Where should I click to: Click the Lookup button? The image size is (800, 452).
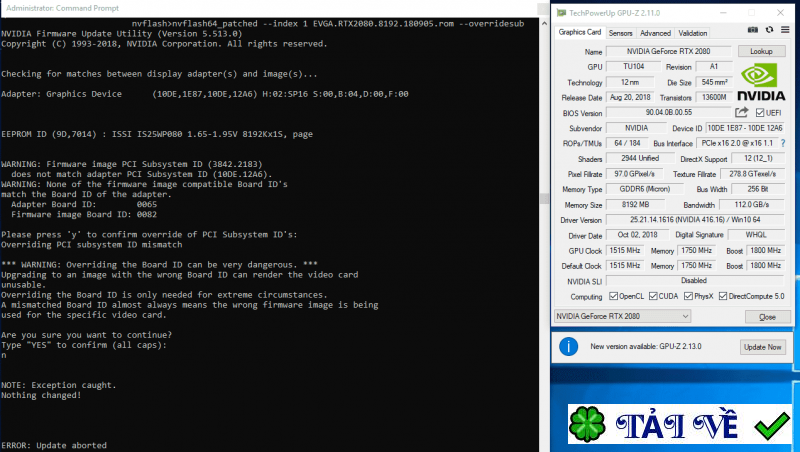point(761,52)
